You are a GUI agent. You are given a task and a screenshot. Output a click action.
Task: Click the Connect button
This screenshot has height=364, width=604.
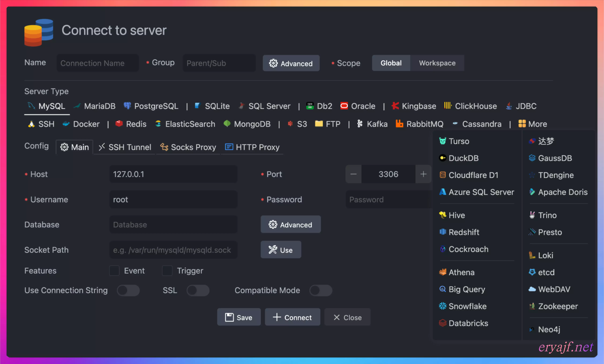(292, 317)
